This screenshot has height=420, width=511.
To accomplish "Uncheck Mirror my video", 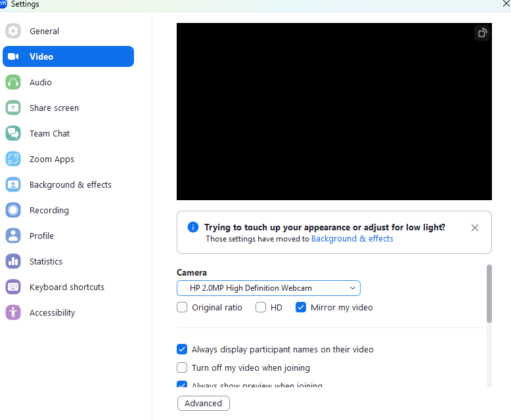I will [300, 307].
